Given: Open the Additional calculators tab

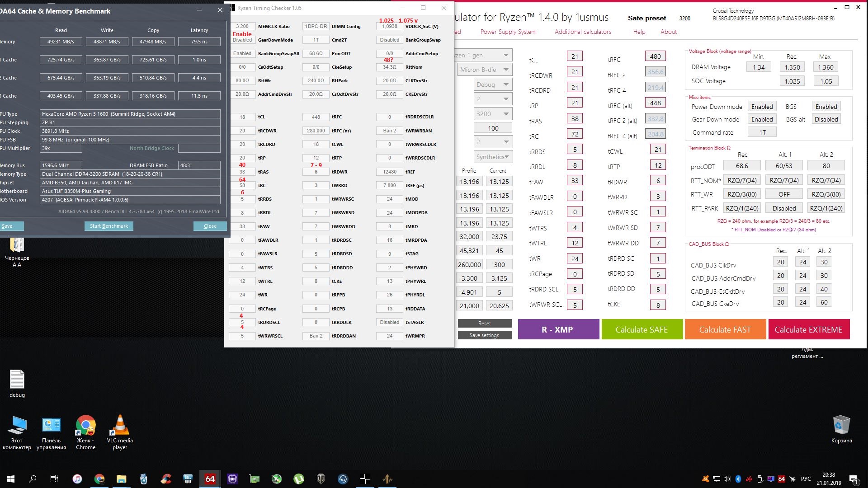Looking at the screenshot, I should (x=583, y=32).
